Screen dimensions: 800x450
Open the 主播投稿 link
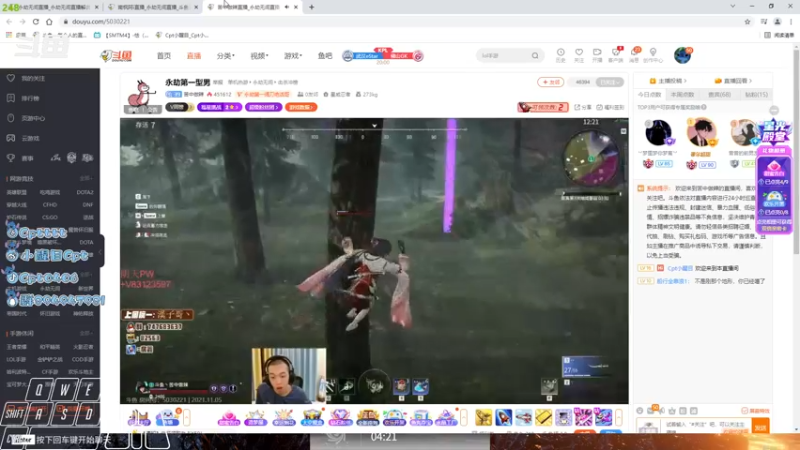click(x=668, y=81)
